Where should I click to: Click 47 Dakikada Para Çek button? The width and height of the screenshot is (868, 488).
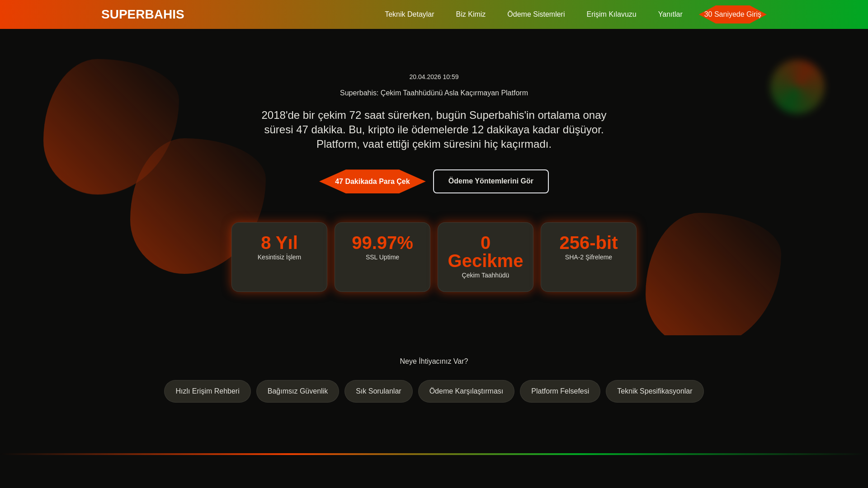coord(373,181)
